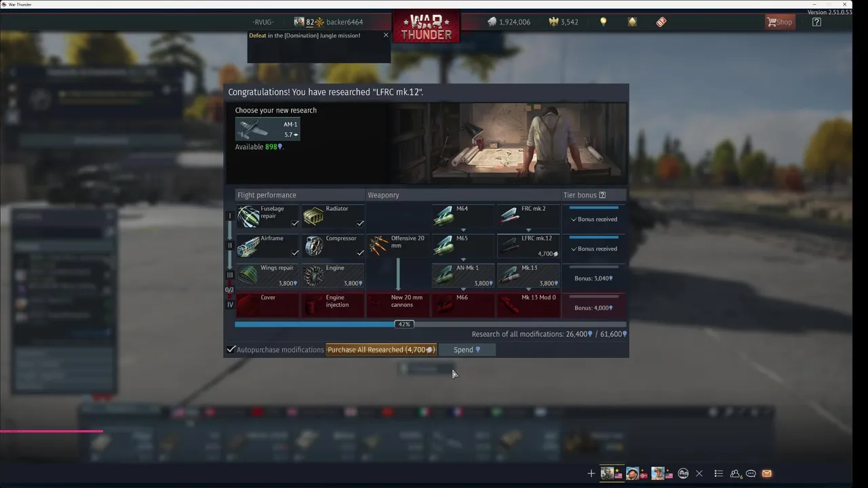Click the War Thunder logo
Image resolution: width=868 pixels, height=488 pixels.
(x=427, y=27)
